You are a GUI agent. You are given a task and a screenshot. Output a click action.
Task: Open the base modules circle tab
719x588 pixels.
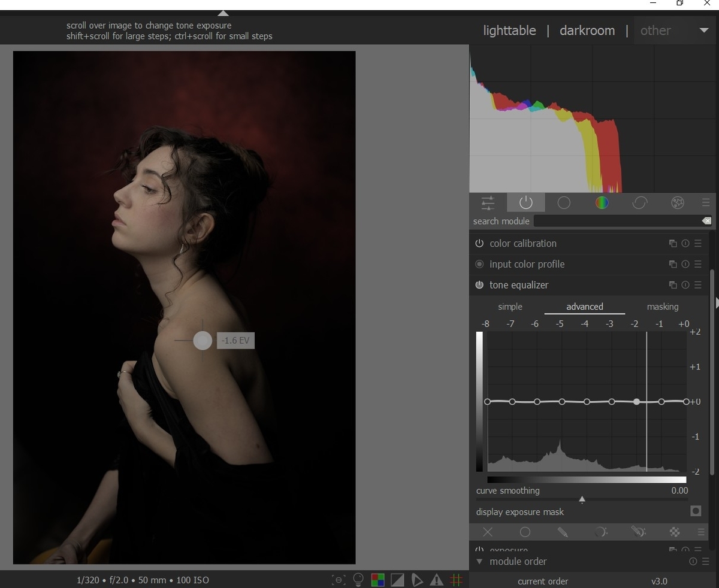click(x=564, y=203)
